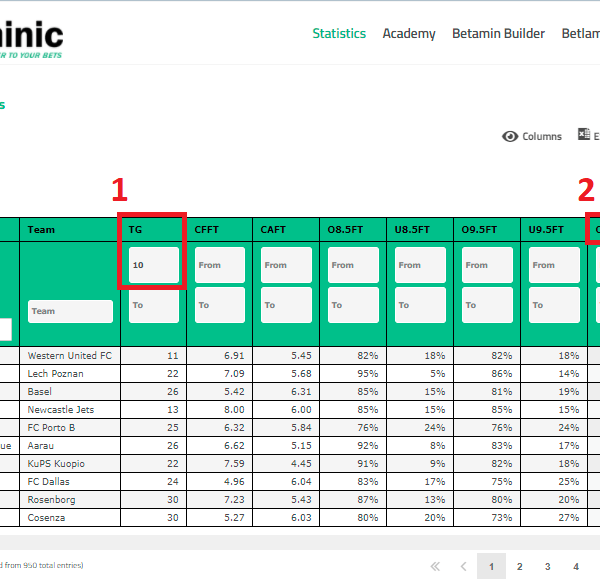Image resolution: width=600 pixels, height=584 pixels.
Task: Open the Academy menu item
Action: [x=409, y=33]
